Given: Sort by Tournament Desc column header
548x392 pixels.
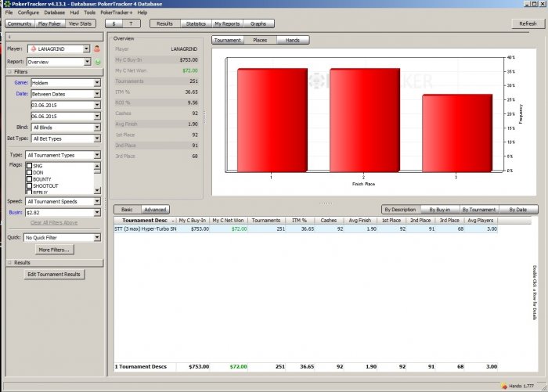Looking at the screenshot, I should click(145, 221).
